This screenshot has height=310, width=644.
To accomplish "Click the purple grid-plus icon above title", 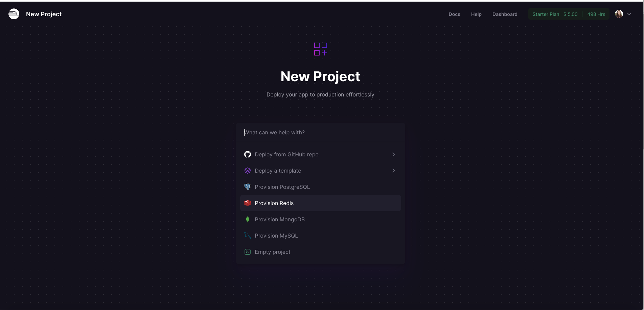I will click(x=321, y=49).
